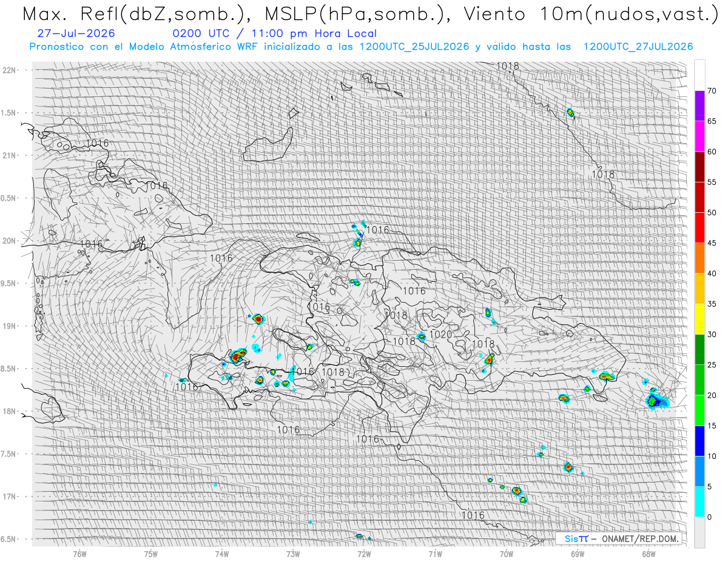Click the dark blue 10–15 dBZ colorbar band
Viewport: 728px width, 562px height.
[x=699, y=441]
